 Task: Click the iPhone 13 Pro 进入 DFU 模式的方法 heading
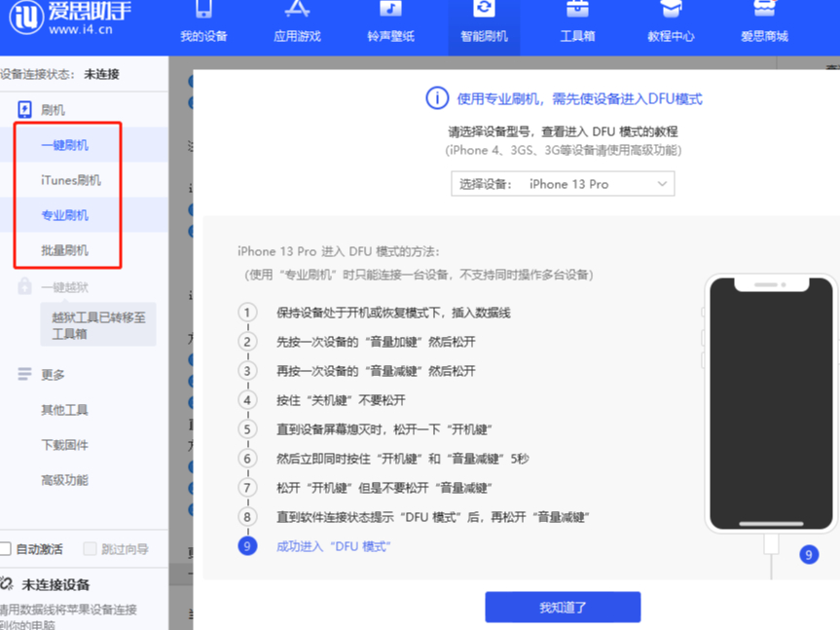click(x=338, y=251)
